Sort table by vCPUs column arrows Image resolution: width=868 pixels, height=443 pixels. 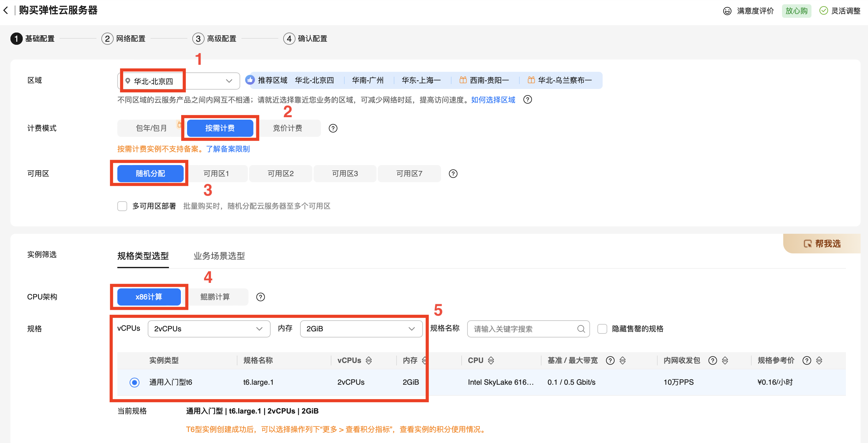pos(369,360)
